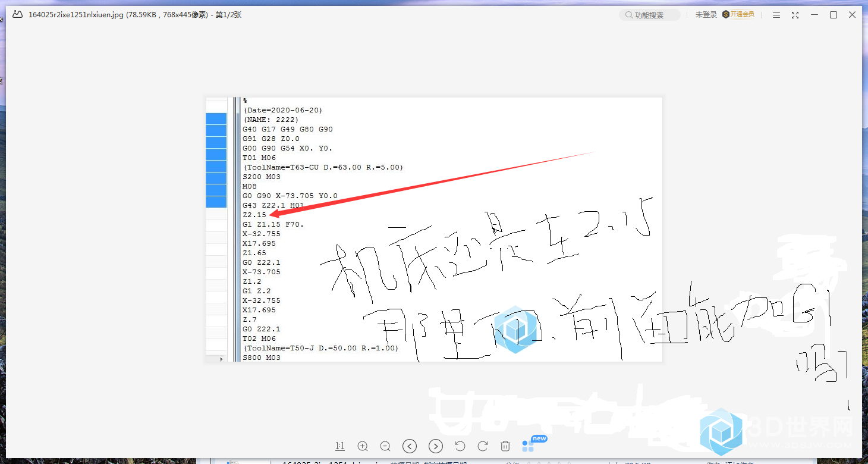Zoom in with the magnifier plus icon
Image resolution: width=868 pixels, height=464 pixels.
coord(363,446)
